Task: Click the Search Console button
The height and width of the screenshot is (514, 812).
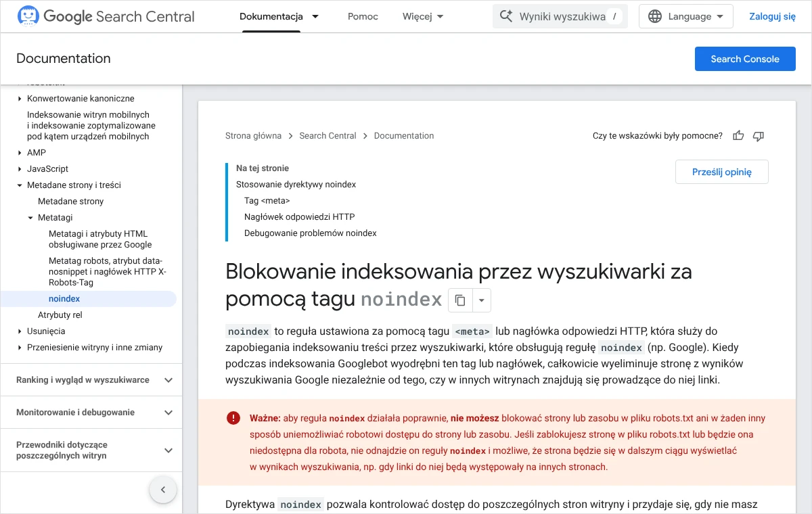Action: [745, 59]
